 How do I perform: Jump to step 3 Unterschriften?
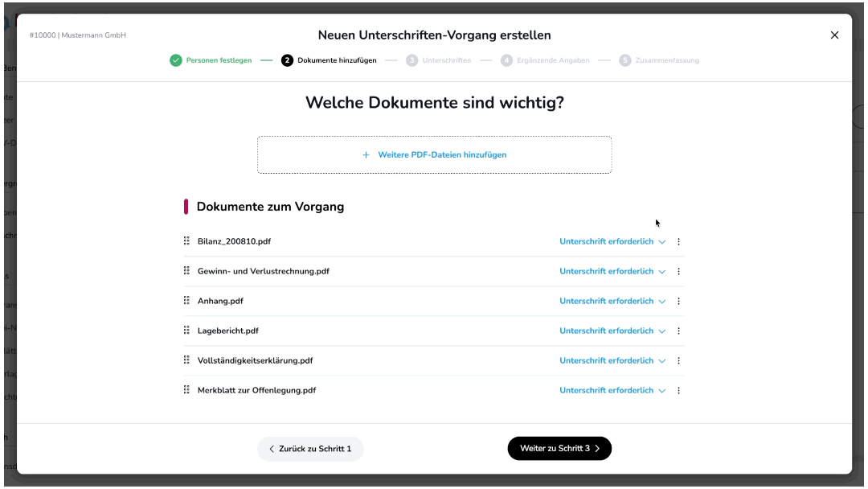439,60
